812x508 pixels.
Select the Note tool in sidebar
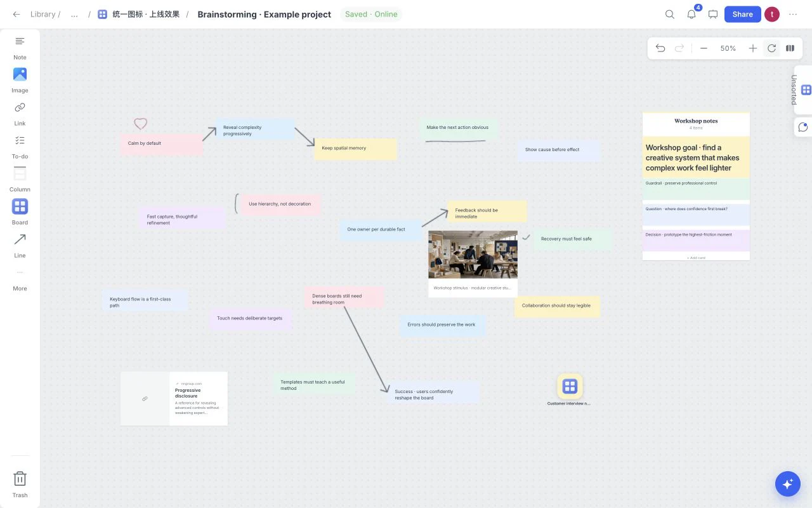tap(20, 48)
